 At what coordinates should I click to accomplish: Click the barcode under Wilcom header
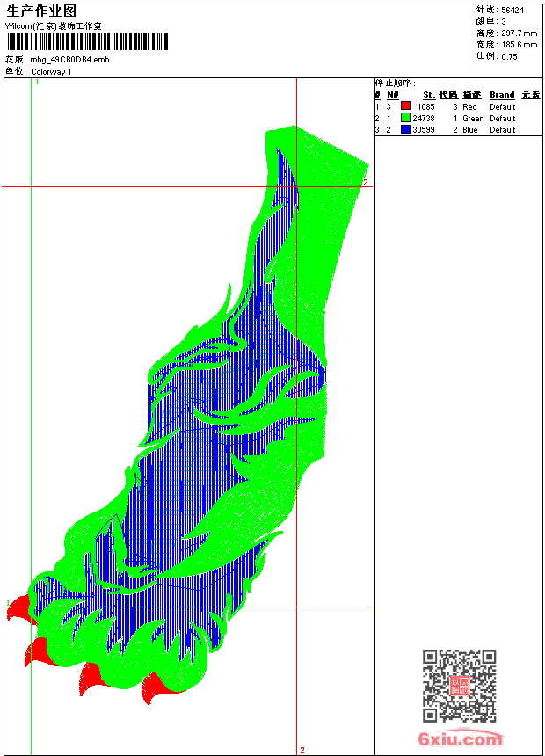87,41
